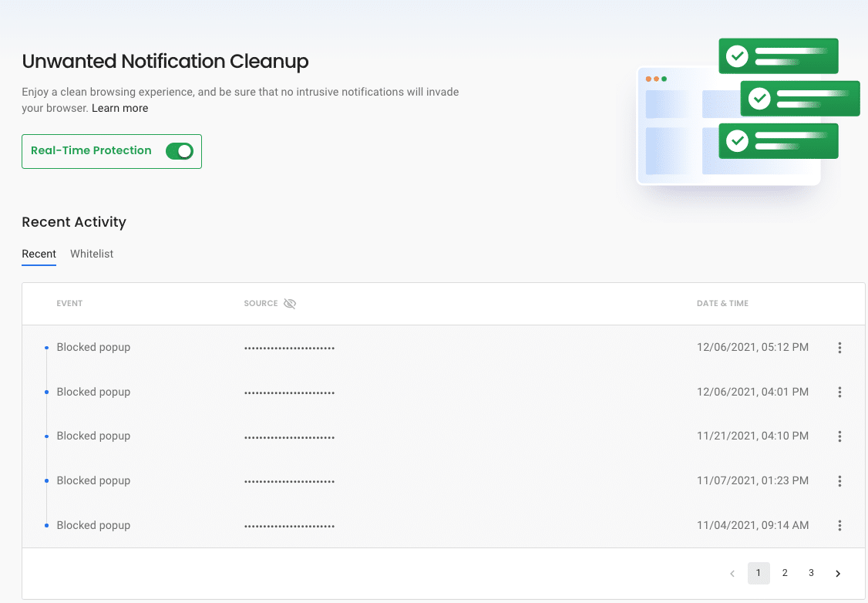The image size is (868, 603).
Task: Click the crossed-eye icon beside Source header
Action: tap(289, 303)
